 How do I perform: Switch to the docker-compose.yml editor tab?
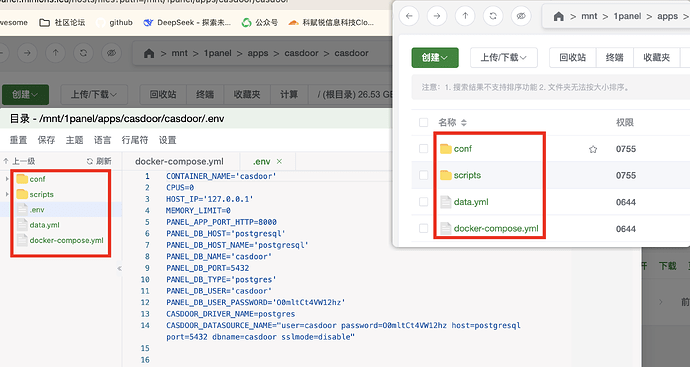(x=180, y=161)
